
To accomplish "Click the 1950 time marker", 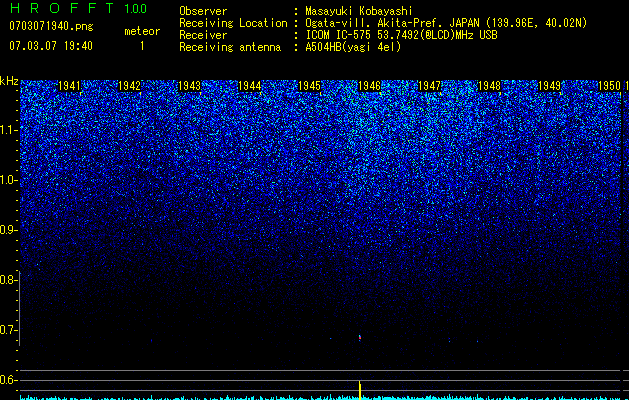I will coord(609,86).
